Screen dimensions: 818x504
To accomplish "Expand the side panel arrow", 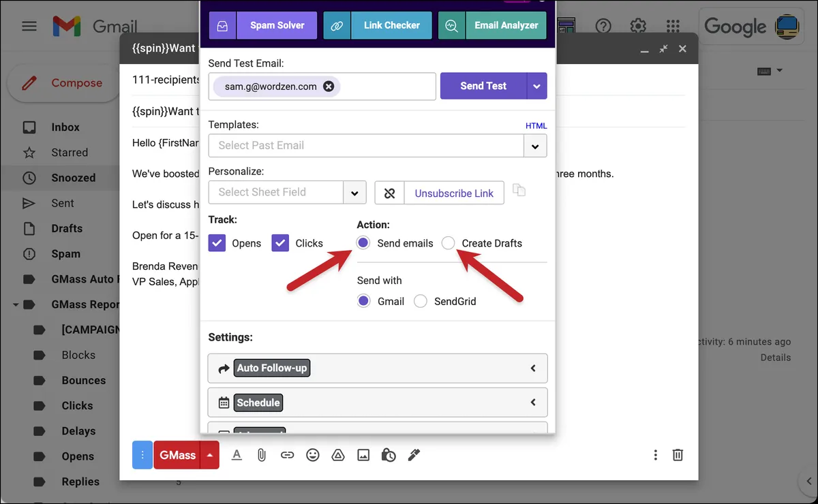I will click(808, 482).
